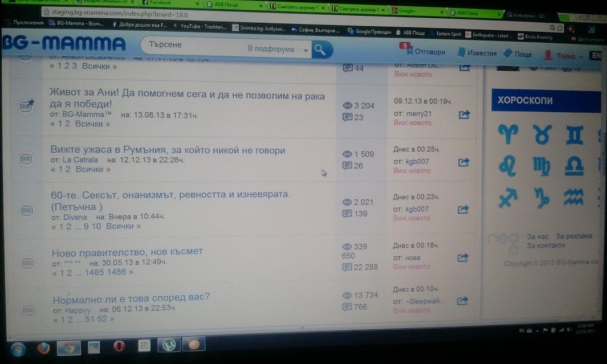Open Opera from the taskbar
Image resolution: width=607 pixels, height=364 pixels.
[x=119, y=346]
